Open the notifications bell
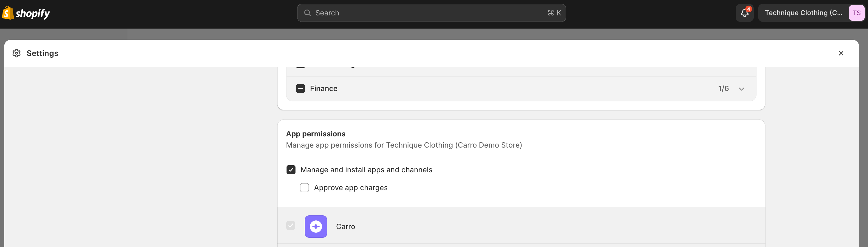The width and height of the screenshot is (868, 247). coord(744,13)
